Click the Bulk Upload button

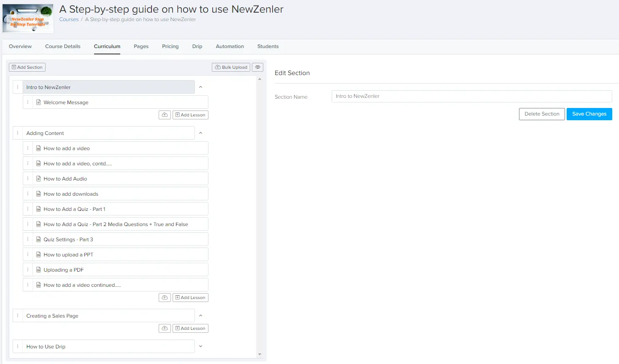(231, 67)
